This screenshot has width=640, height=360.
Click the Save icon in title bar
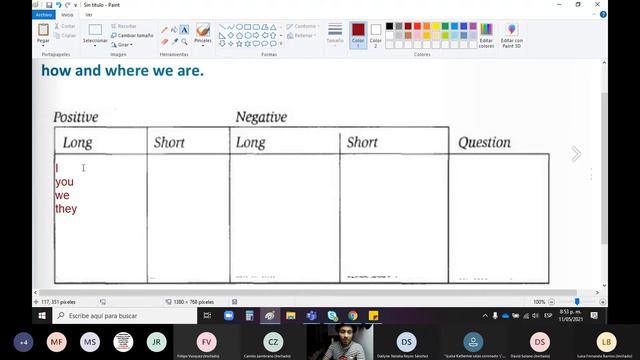coord(49,5)
